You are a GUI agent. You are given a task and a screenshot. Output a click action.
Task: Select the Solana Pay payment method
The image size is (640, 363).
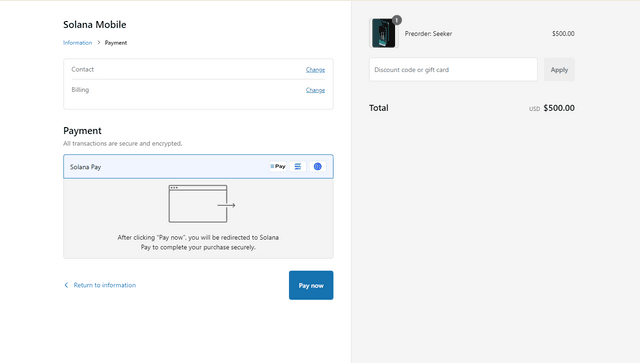pyautogui.click(x=198, y=167)
